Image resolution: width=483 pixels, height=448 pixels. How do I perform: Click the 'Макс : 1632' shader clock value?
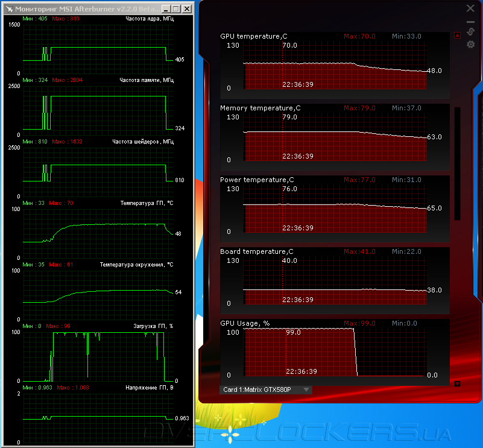click(x=67, y=142)
